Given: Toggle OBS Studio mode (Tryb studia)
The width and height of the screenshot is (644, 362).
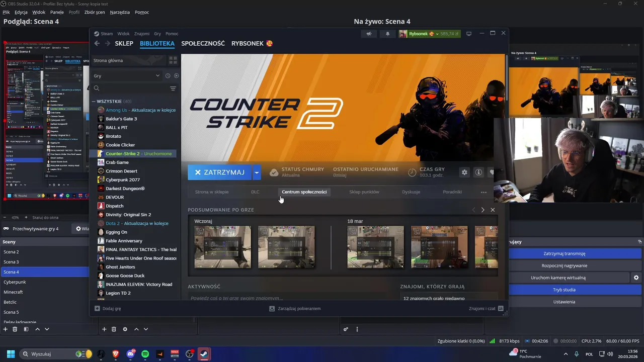Looking at the screenshot, I should 563,290.
